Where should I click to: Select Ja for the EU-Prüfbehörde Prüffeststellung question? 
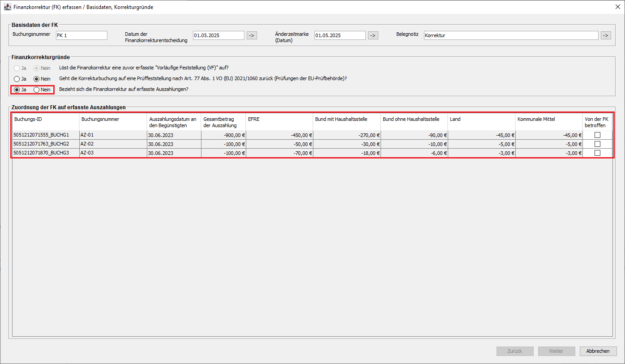click(x=17, y=79)
